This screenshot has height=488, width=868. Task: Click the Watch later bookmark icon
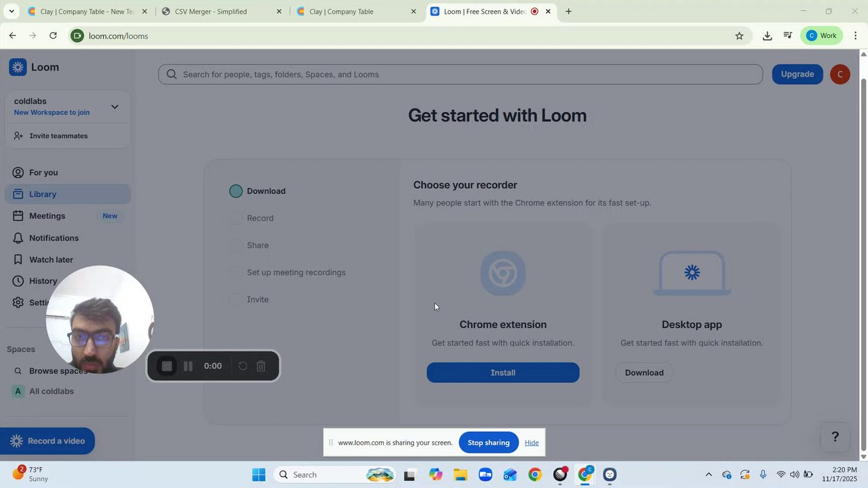coord(18,260)
